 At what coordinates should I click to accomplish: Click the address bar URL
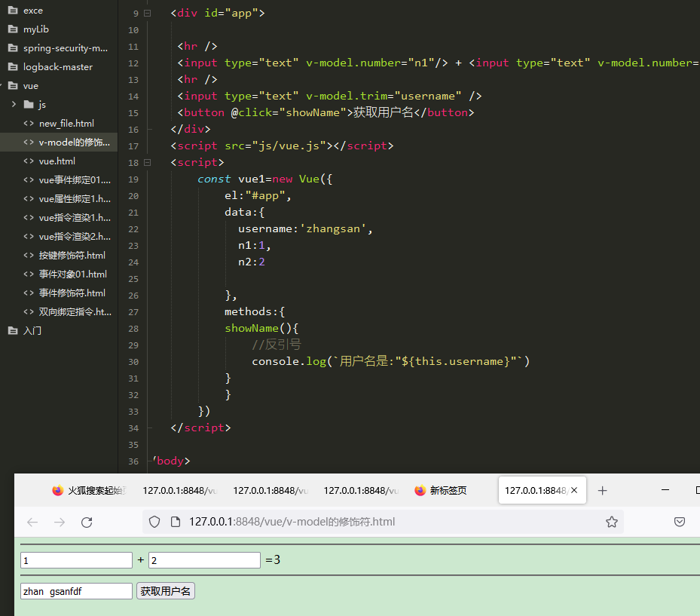click(292, 522)
